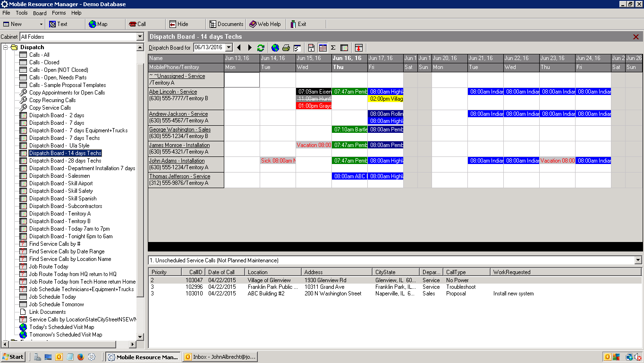Click the sigma totals icon
644x363 pixels.
(333, 48)
